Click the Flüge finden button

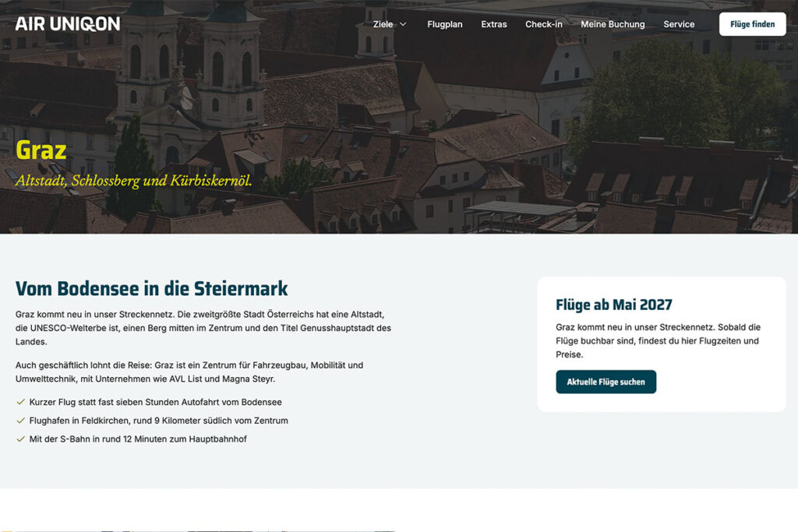tap(752, 24)
